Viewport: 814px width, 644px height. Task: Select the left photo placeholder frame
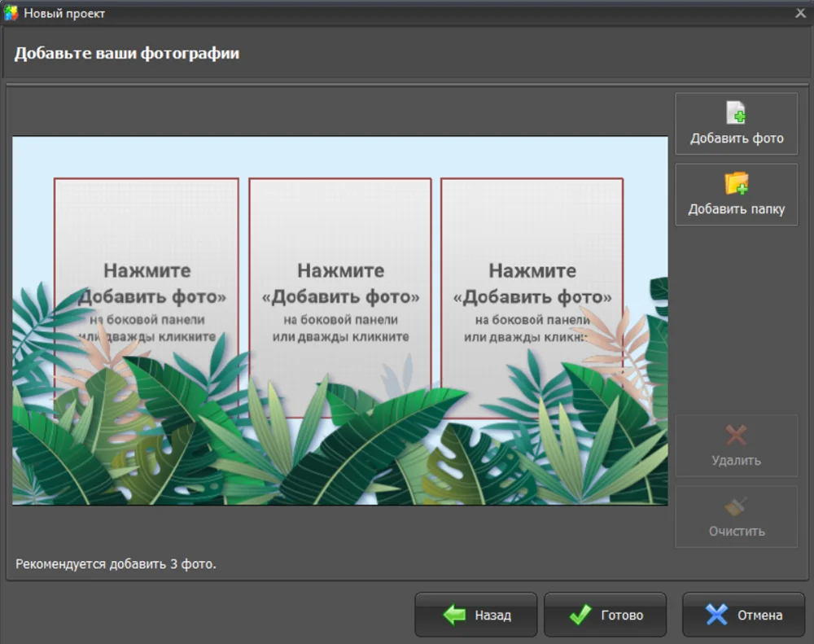[x=147, y=298]
